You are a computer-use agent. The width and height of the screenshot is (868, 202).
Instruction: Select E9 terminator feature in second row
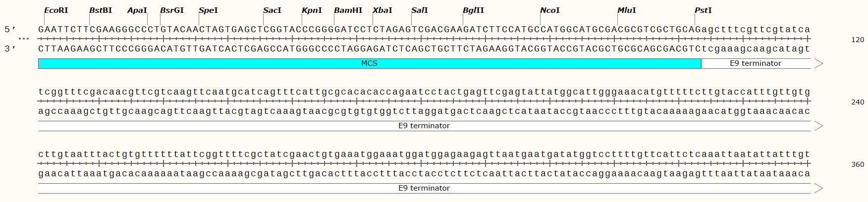coord(431,126)
